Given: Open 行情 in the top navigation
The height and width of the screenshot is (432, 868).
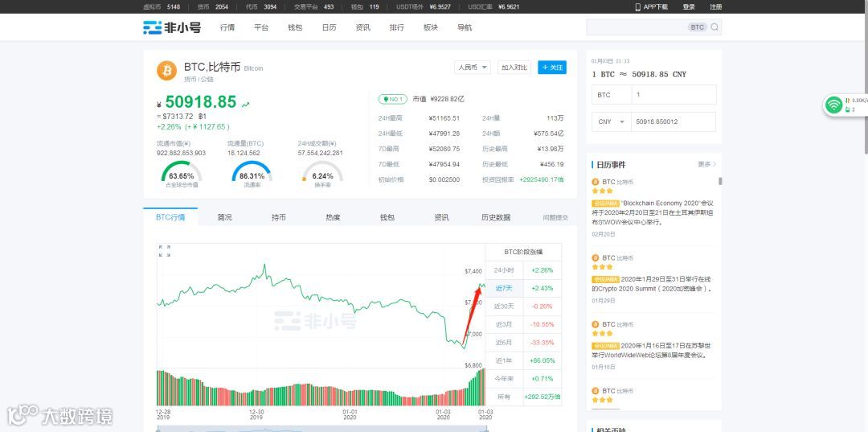Looking at the screenshot, I should click(227, 27).
